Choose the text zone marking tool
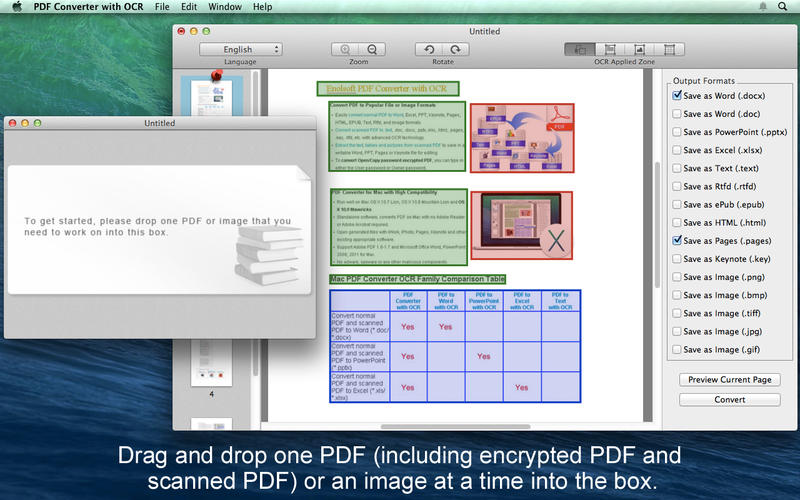This screenshot has width=800, height=500. point(610,49)
